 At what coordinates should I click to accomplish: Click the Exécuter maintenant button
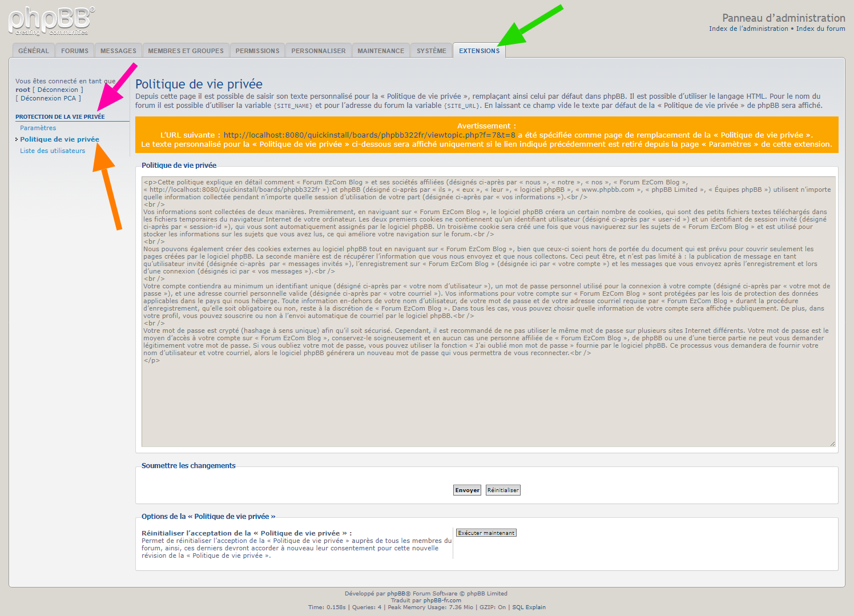tap(486, 533)
